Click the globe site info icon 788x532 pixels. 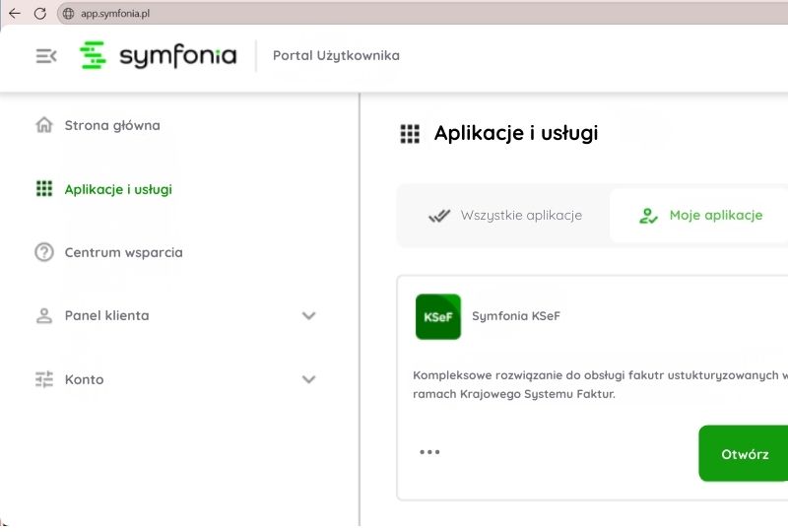click(x=68, y=13)
